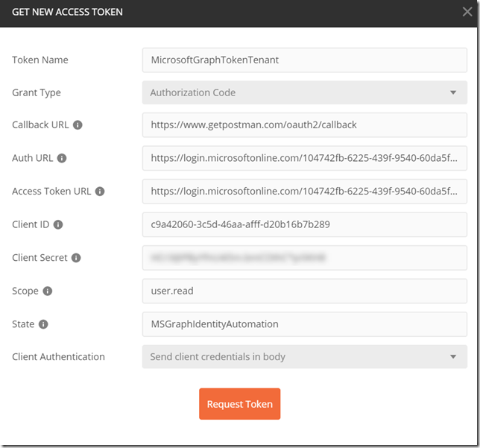Click the Callback URL input field

[305, 125]
